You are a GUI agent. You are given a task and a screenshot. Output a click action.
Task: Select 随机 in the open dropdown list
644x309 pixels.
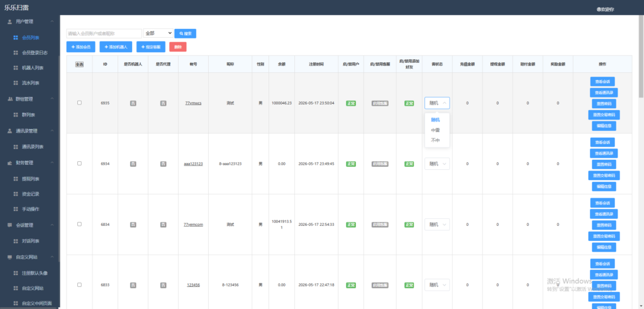tap(437, 120)
